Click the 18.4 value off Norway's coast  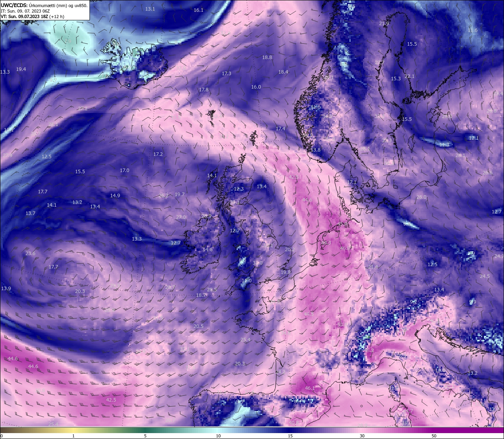[283, 72]
